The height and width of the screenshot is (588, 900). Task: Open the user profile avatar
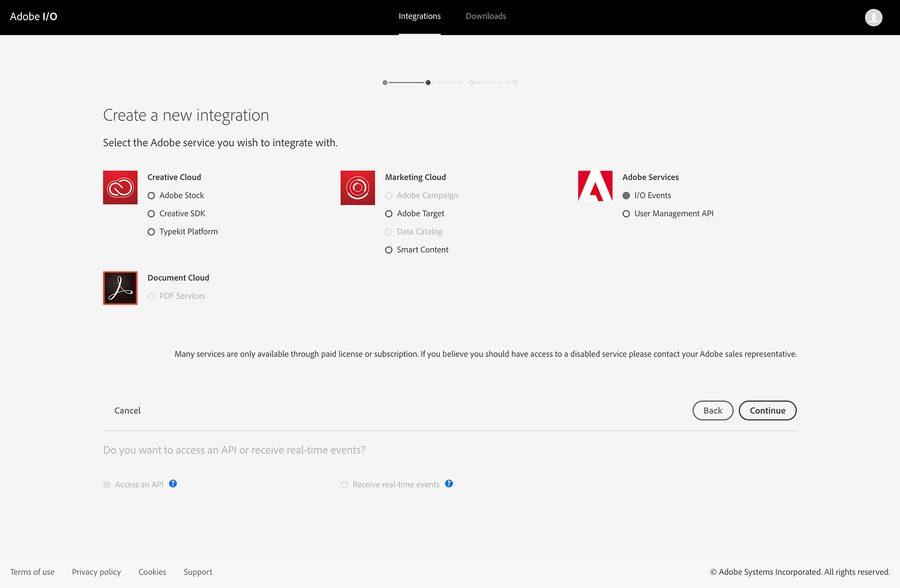(873, 17)
